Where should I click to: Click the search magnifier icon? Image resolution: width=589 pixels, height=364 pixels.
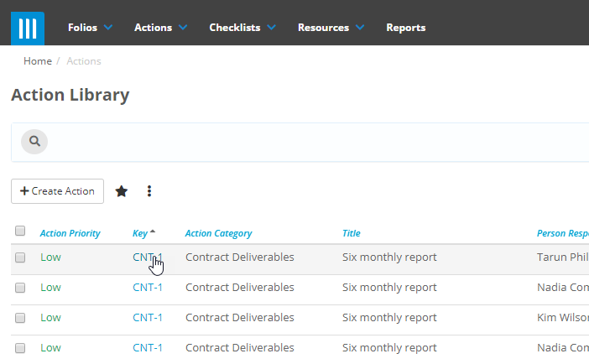[34, 142]
